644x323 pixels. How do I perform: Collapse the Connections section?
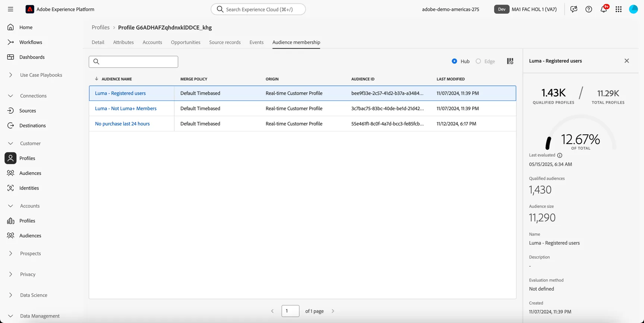pyautogui.click(x=10, y=96)
